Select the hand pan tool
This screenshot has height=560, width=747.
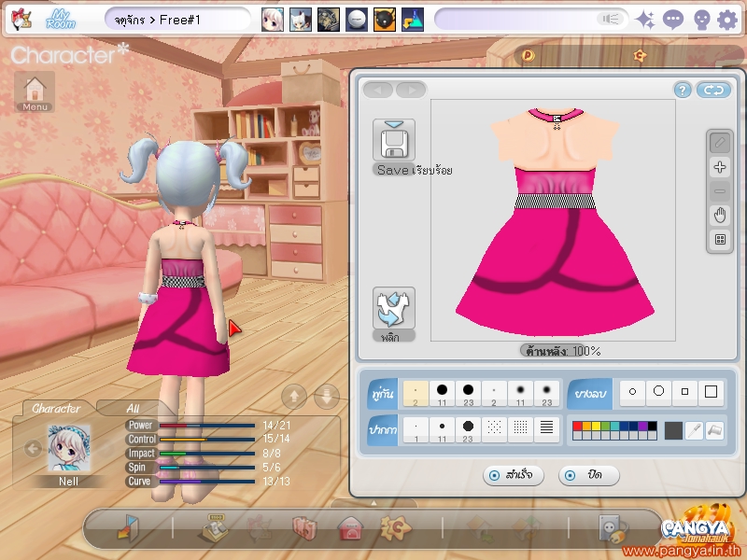[x=720, y=216]
